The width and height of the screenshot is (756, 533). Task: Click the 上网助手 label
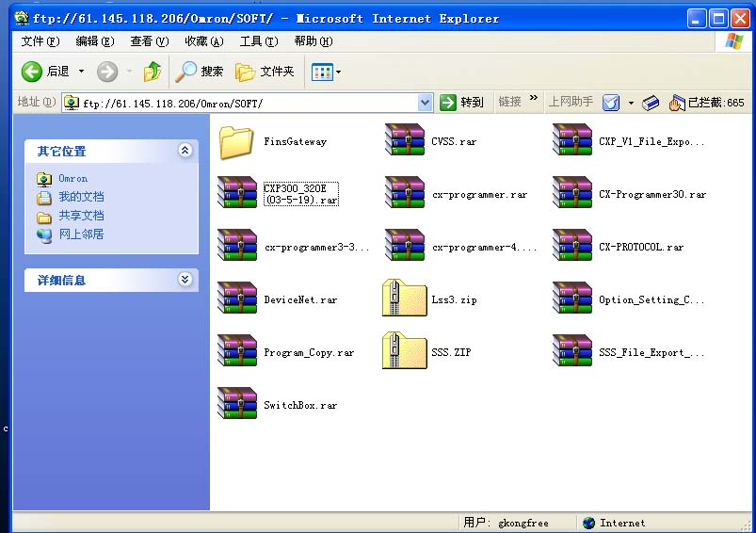pos(571,102)
